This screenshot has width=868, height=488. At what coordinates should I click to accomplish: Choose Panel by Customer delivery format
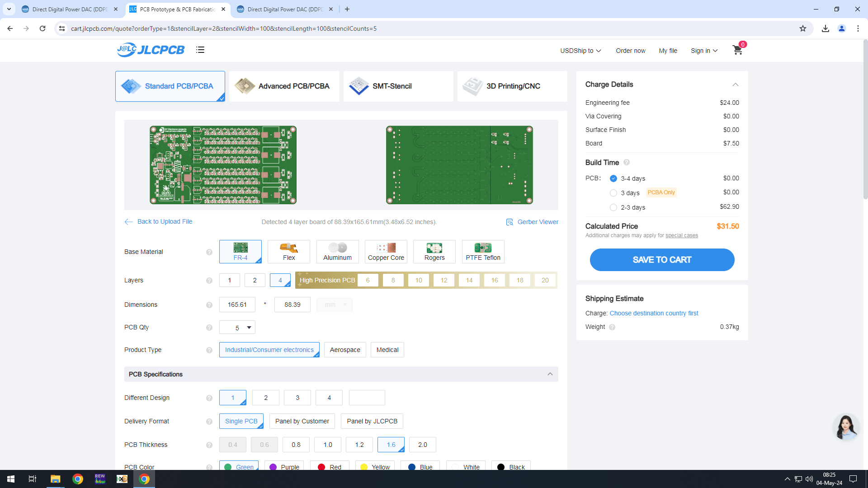click(302, 421)
